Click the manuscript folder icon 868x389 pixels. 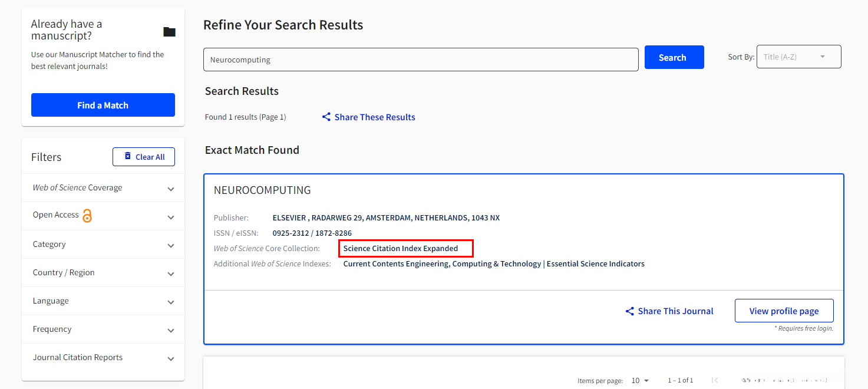click(x=169, y=32)
